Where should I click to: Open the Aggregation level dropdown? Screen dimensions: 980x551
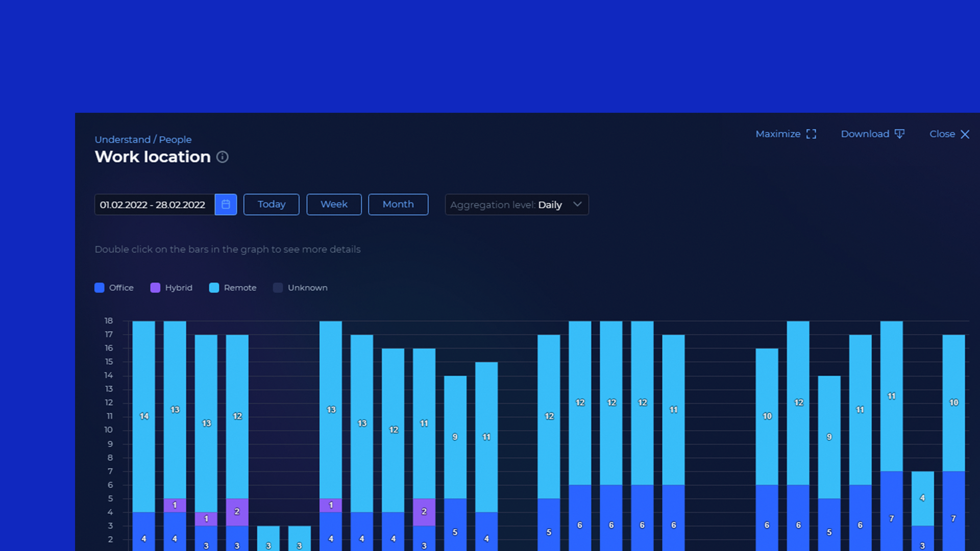[517, 205]
